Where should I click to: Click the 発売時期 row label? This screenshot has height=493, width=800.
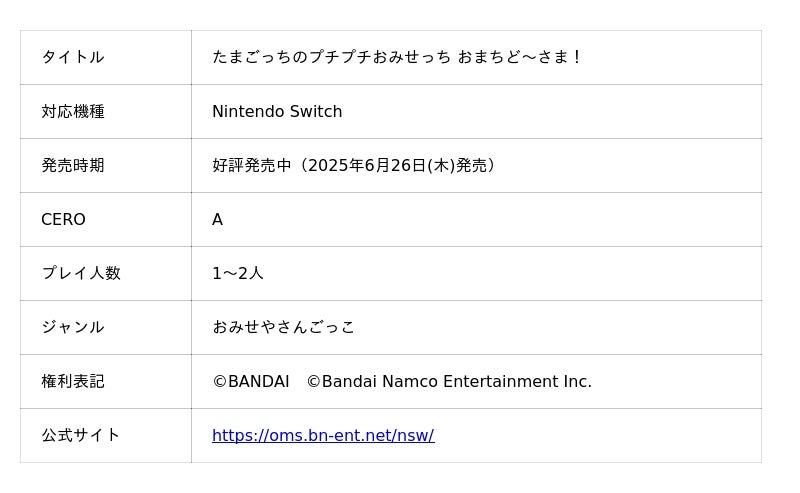click(72, 166)
